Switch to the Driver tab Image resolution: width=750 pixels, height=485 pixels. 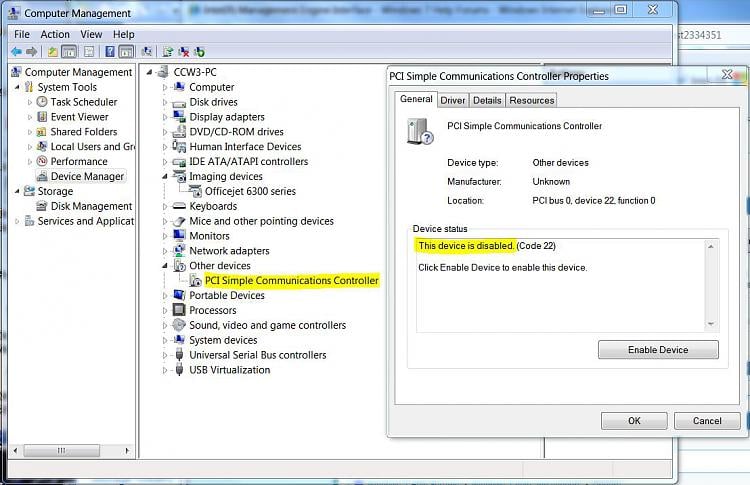coord(452,100)
